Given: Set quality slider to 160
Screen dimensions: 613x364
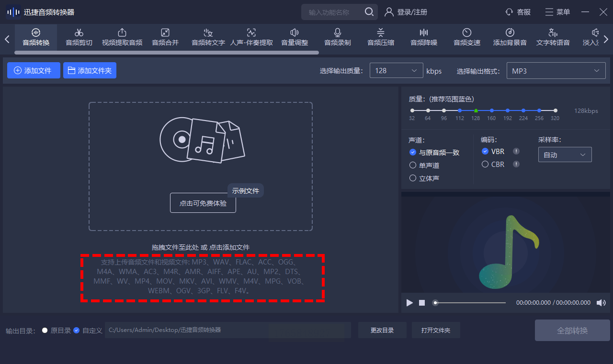Looking at the screenshot, I should tap(492, 110).
